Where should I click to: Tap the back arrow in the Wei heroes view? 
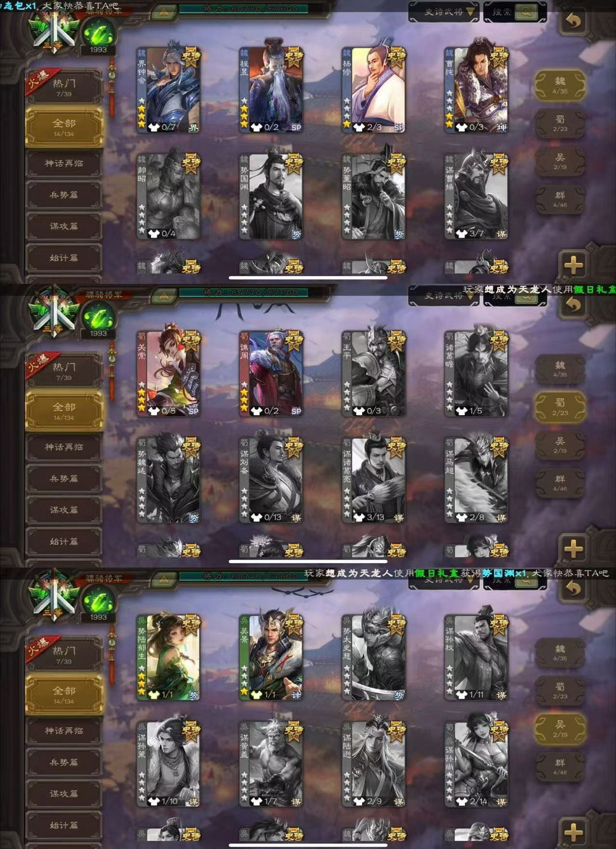coord(573,21)
